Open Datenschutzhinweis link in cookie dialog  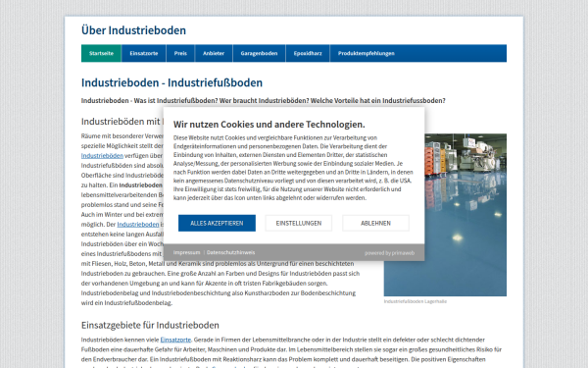tap(230, 253)
